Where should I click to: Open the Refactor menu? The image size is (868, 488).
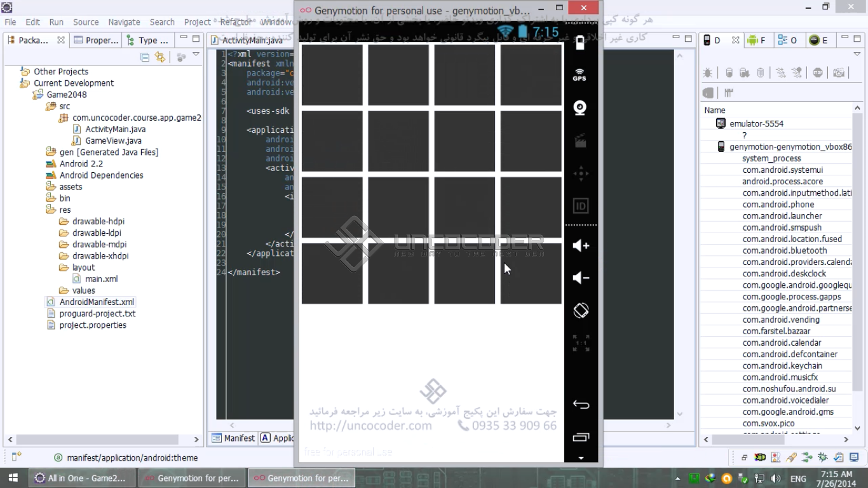[236, 22]
